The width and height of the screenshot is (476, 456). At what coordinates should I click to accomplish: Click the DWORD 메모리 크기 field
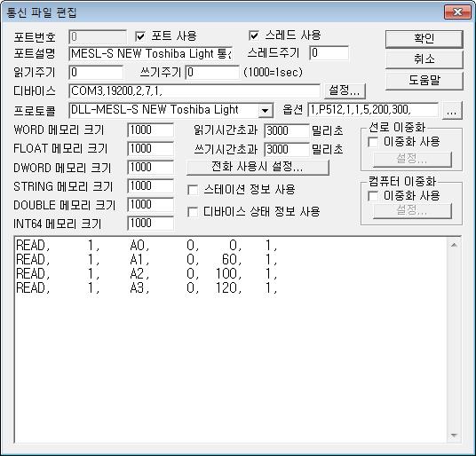tap(151, 168)
